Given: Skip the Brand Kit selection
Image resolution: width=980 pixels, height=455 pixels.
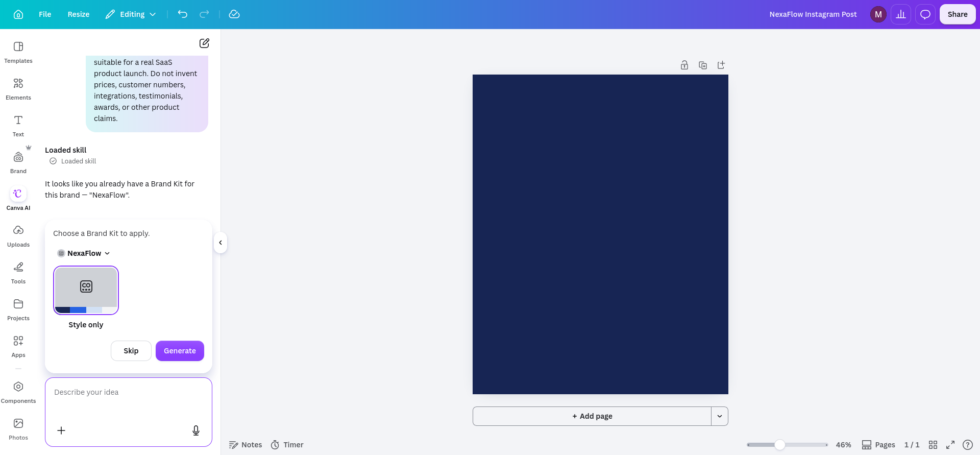Looking at the screenshot, I should point(131,351).
